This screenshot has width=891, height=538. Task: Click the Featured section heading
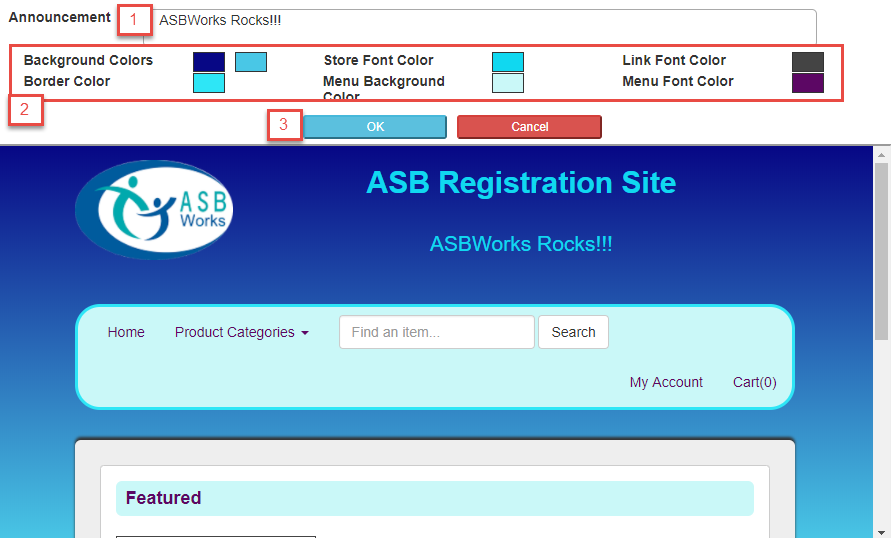pyautogui.click(x=164, y=498)
